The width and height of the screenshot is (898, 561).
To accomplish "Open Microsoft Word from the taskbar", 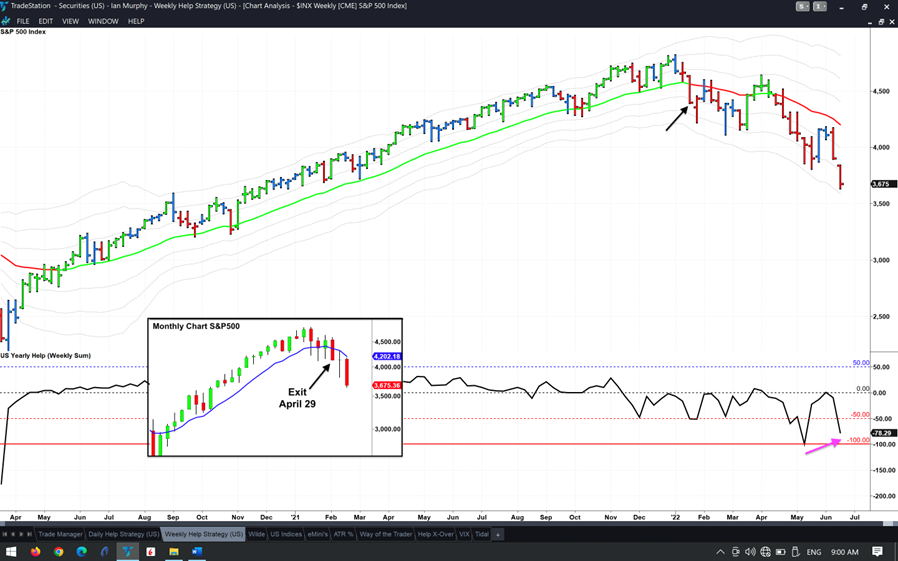I will point(196,551).
